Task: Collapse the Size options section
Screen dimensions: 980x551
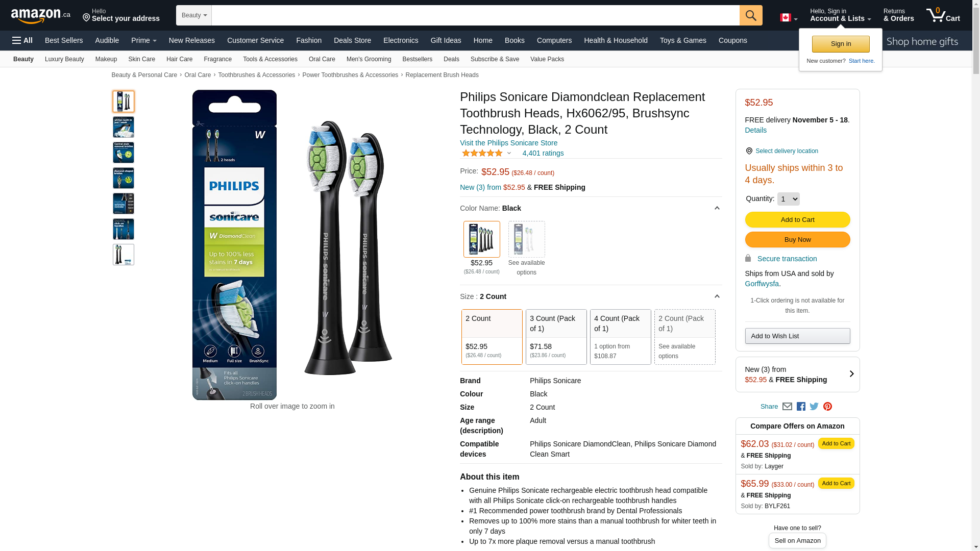Action: pos(717,296)
